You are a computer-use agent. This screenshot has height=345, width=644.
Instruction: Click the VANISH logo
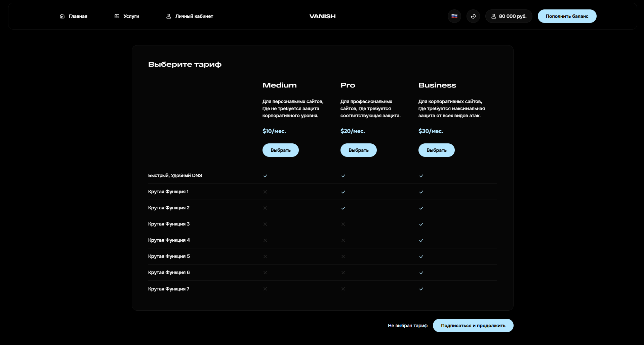[x=322, y=16]
